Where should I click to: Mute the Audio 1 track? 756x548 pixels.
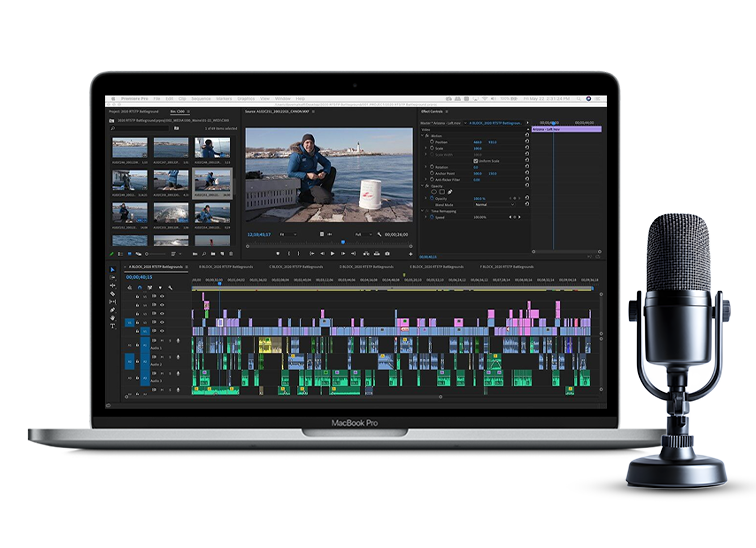[x=162, y=341]
